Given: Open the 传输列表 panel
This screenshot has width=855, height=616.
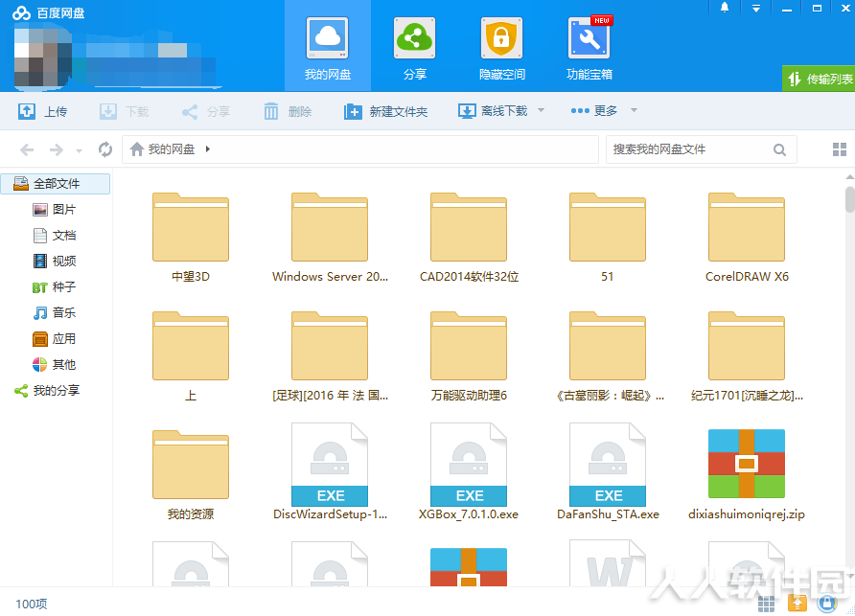Looking at the screenshot, I should click(x=819, y=79).
